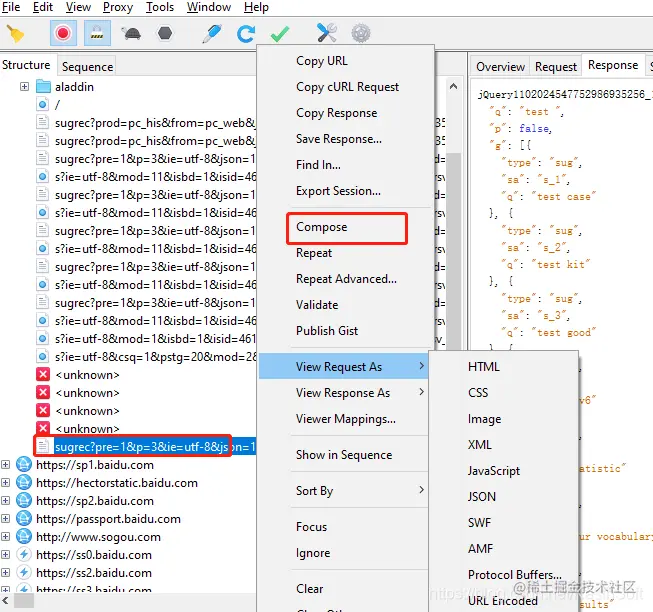653x612 pixels.
Task: Choose Compose from context menu
Action: [322, 227]
